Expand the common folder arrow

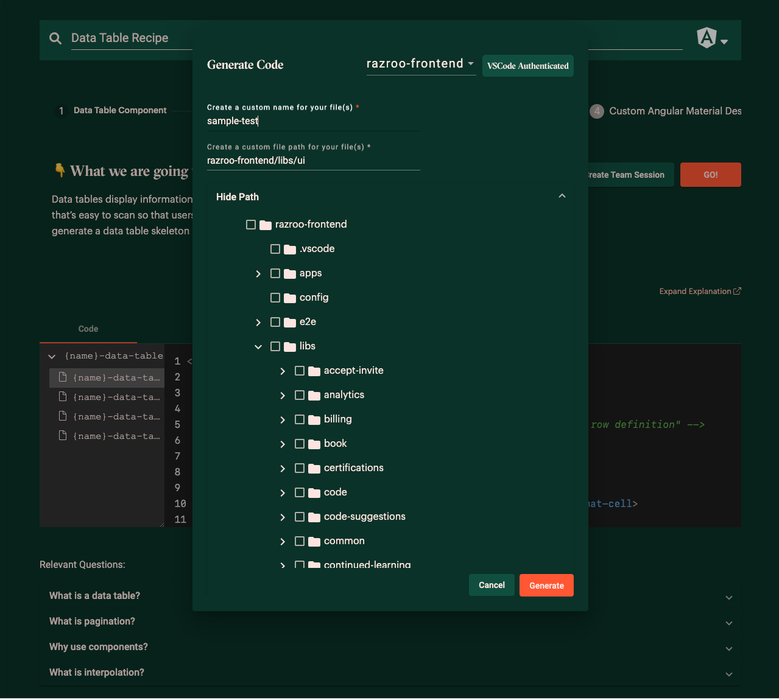283,542
